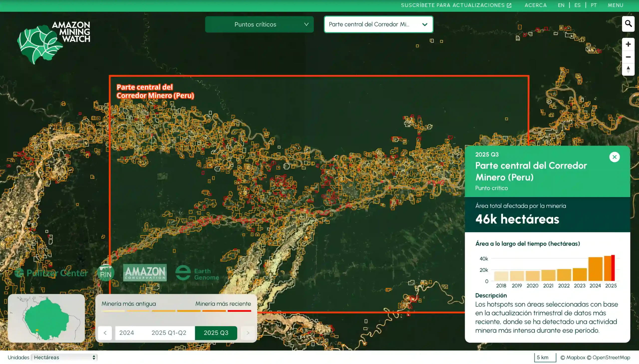Zoom out with the minus button

[x=628, y=57]
